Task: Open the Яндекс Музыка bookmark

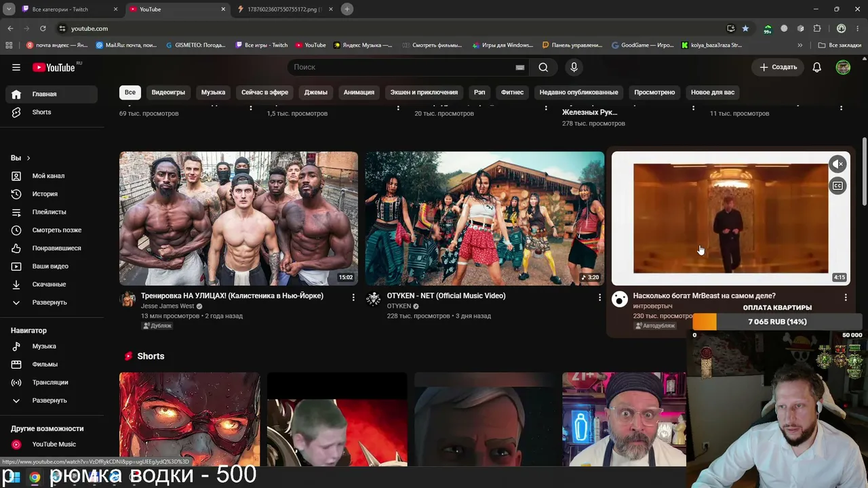Action: click(363, 45)
